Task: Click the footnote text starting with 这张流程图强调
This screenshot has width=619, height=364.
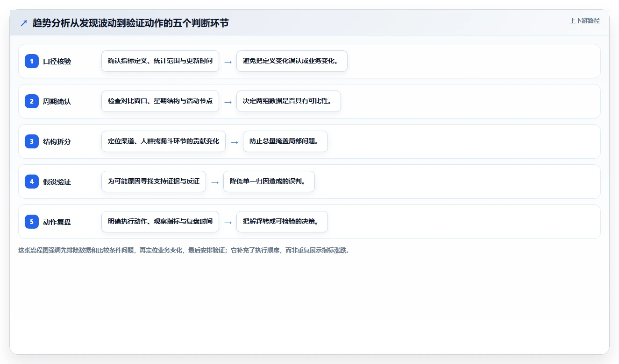Action: click(x=184, y=250)
